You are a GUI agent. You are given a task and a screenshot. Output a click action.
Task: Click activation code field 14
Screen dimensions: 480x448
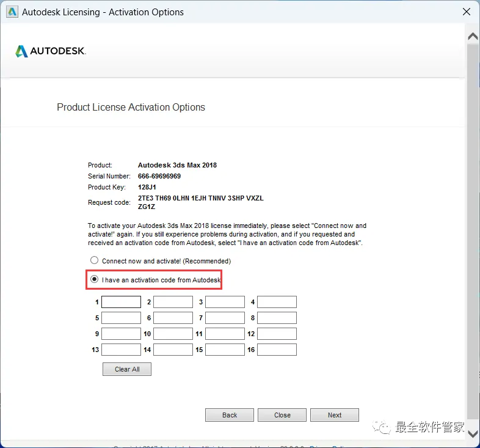[173, 350]
